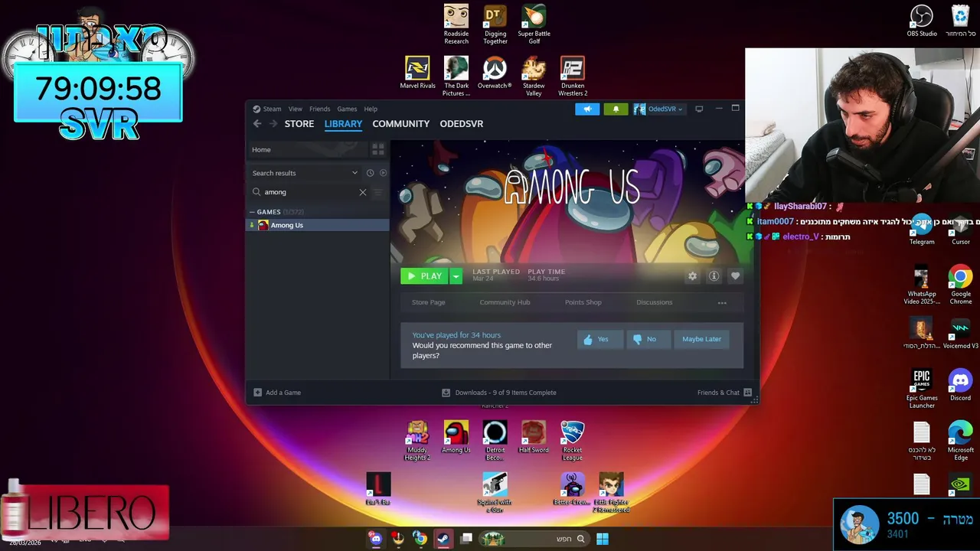The width and height of the screenshot is (980, 551).
Task: Select Among Us in the library list
Action: 318,225
